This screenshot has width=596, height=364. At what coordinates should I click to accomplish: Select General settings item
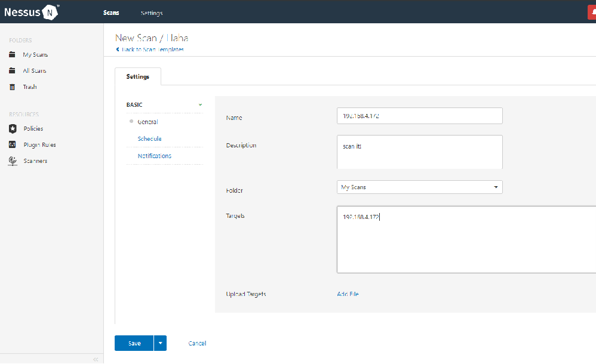[148, 122]
